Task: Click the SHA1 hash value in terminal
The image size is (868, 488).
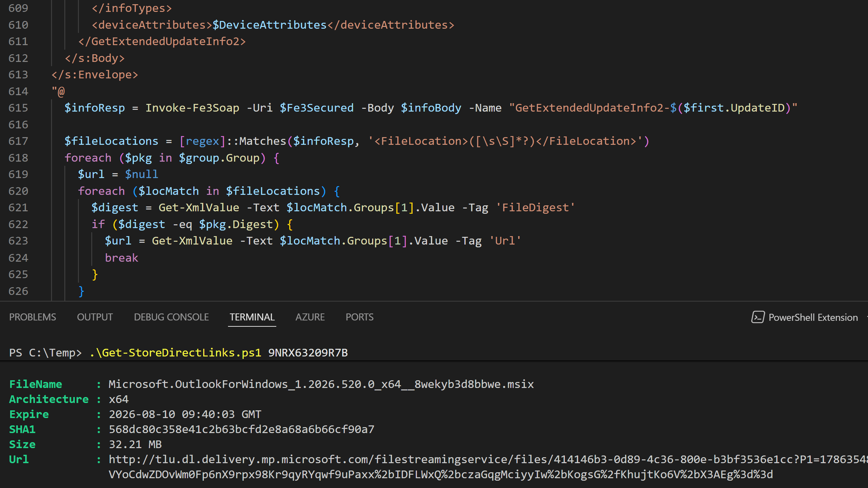Action: [241, 429]
